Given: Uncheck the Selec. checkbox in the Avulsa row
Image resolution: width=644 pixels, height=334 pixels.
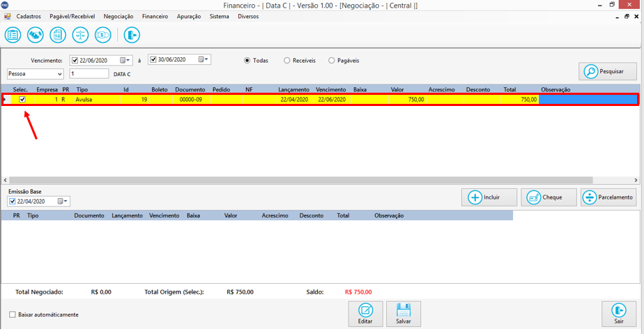Looking at the screenshot, I should point(22,100).
